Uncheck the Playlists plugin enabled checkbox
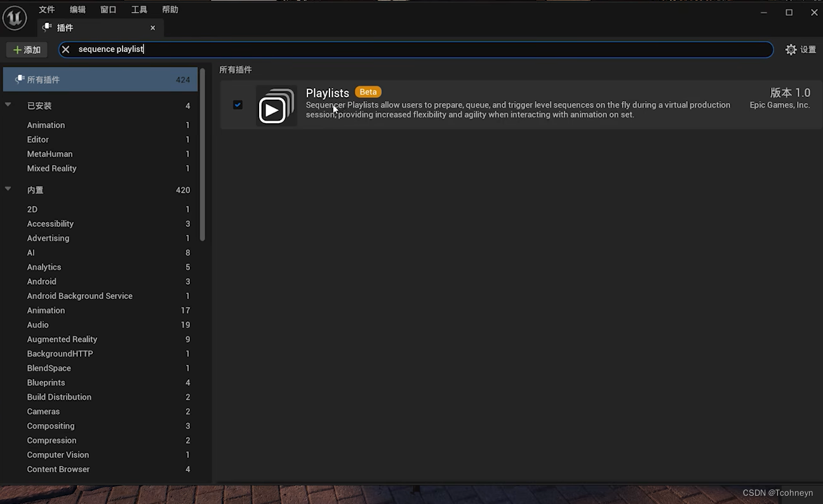This screenshot has width=823, height=504. point(238,105)
